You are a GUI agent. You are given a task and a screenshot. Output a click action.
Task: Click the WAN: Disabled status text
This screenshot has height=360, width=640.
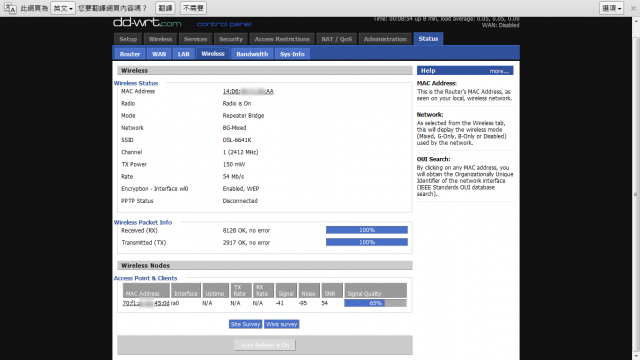[x=500, y=25]
